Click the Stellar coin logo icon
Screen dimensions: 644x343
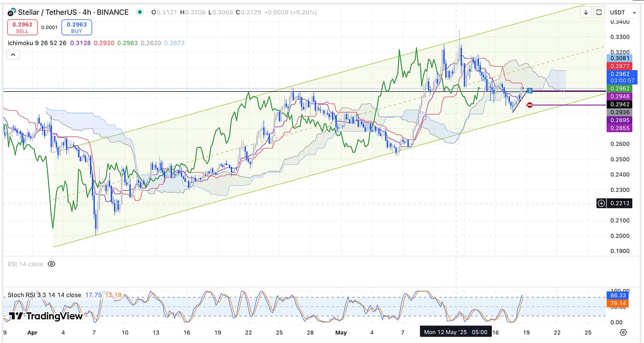pyautogui.click(x=11, y=12)
